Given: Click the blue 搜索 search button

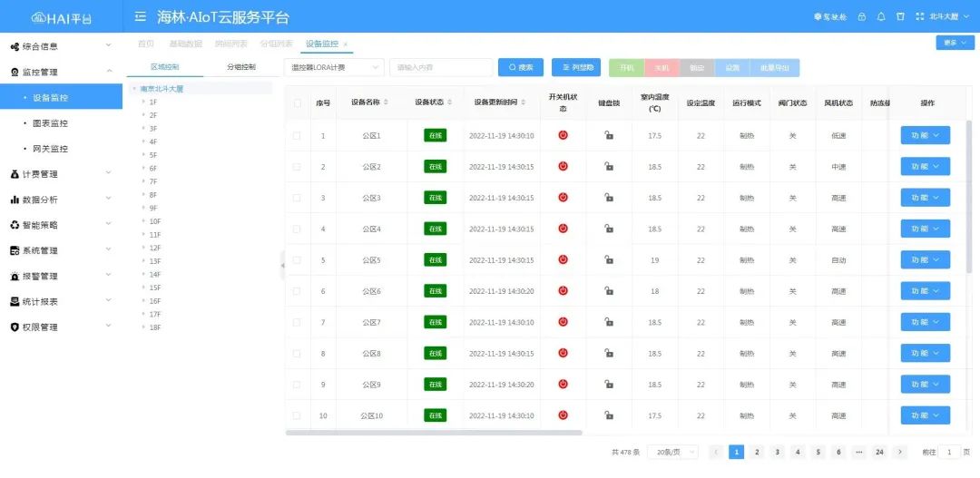Looking at the screenshot, I should point(521,67).
